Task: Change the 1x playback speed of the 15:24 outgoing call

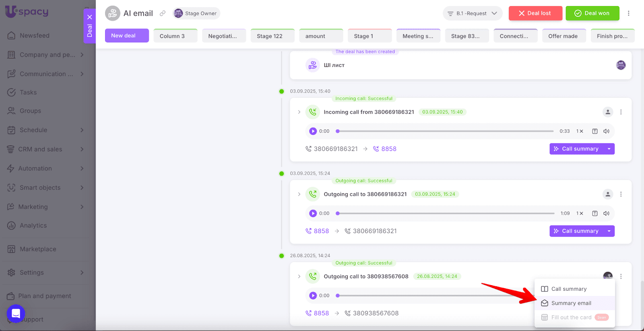Action: pyautogui.click(x=580, y=213)
